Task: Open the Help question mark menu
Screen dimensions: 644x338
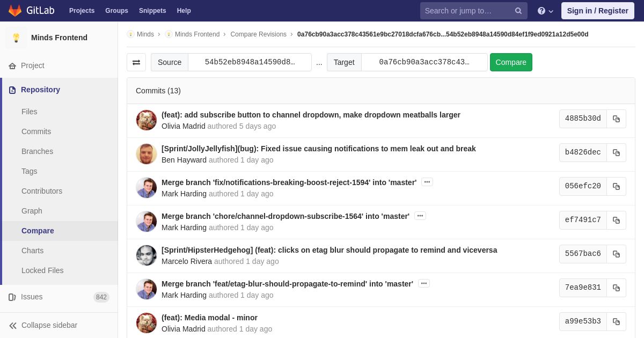Action: (x=545, y=11)
